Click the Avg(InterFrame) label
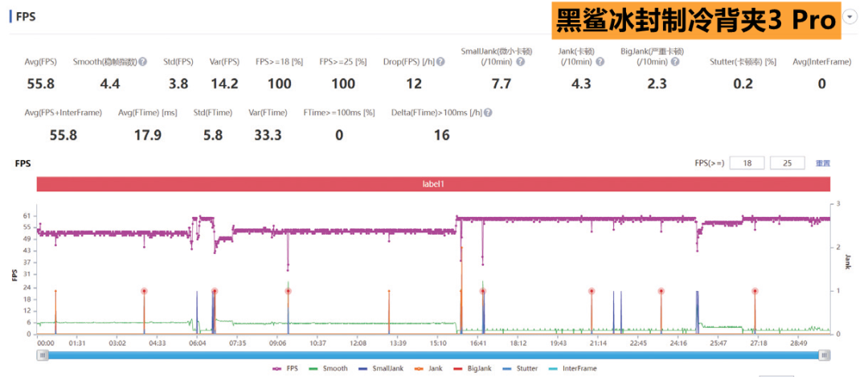Image resolution: width=868 pixels, height=377 pixels. (x=821, y=62)
